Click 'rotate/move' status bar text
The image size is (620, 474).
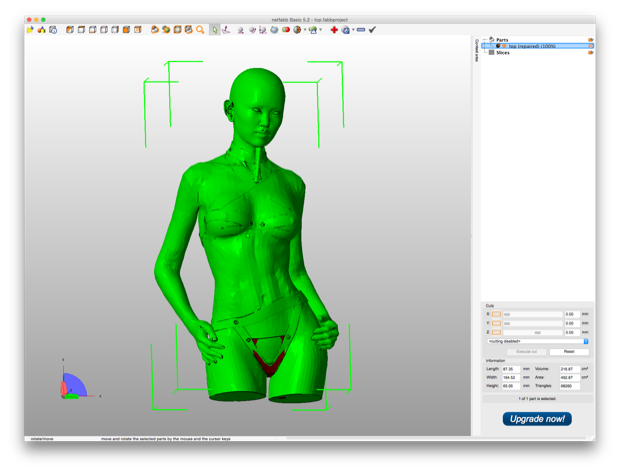click(42, 439)
